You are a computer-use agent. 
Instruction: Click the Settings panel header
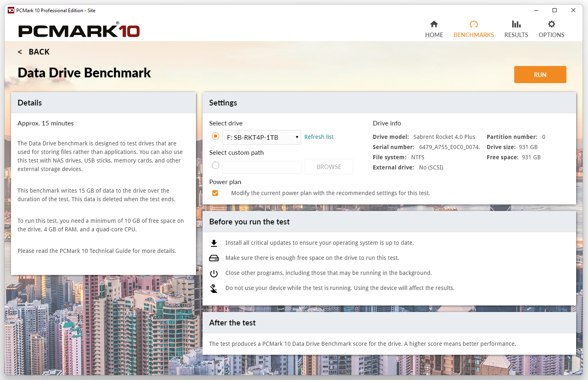pyautogui.click(x=389, y=103)
